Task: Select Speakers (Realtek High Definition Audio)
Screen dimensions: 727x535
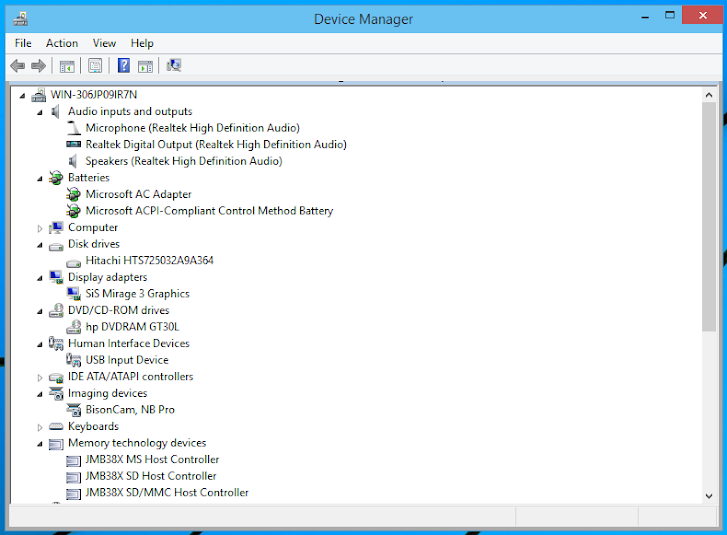Action: 184,161
